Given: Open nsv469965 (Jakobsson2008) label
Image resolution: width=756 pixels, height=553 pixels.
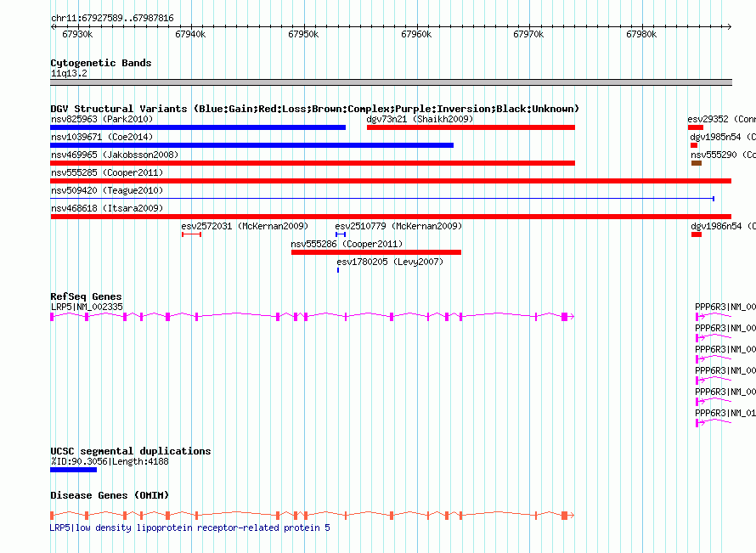Looking at the screenshot, I should click(115, 155).
